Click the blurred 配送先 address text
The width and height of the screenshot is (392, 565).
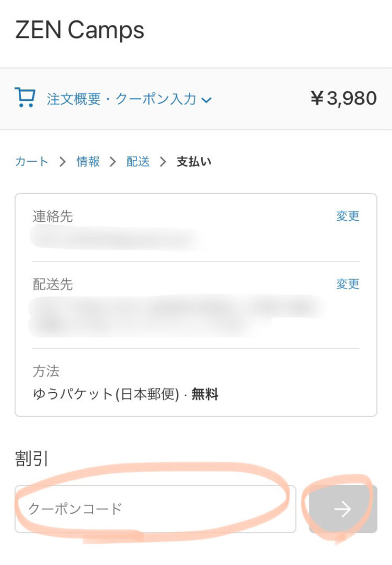(x=176, y=316)
